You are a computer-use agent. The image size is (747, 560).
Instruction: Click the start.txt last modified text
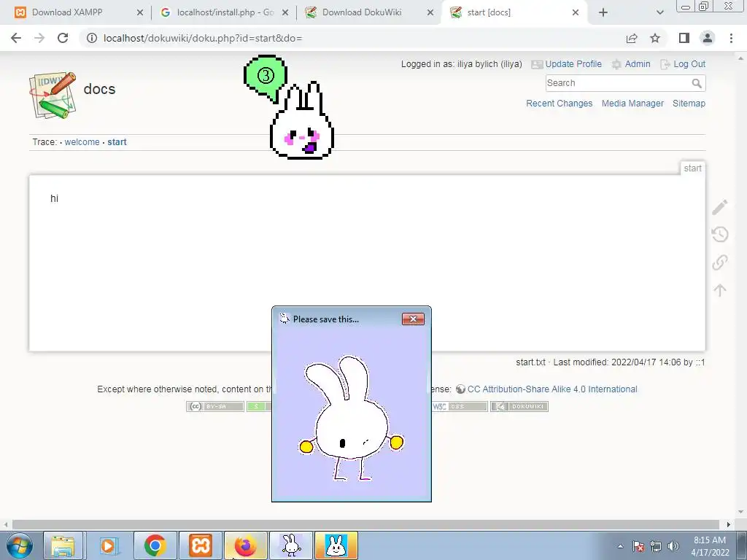point(611,362)
